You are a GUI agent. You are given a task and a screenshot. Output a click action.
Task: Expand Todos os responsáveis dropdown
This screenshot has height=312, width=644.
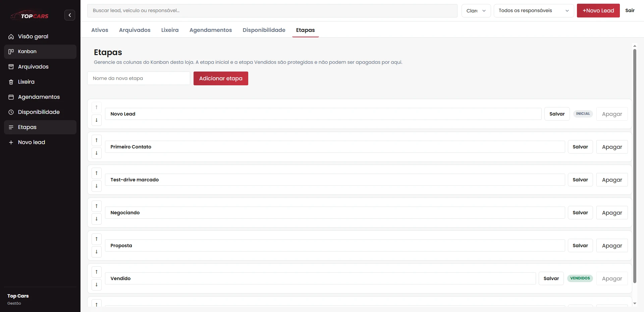(534, 11)
